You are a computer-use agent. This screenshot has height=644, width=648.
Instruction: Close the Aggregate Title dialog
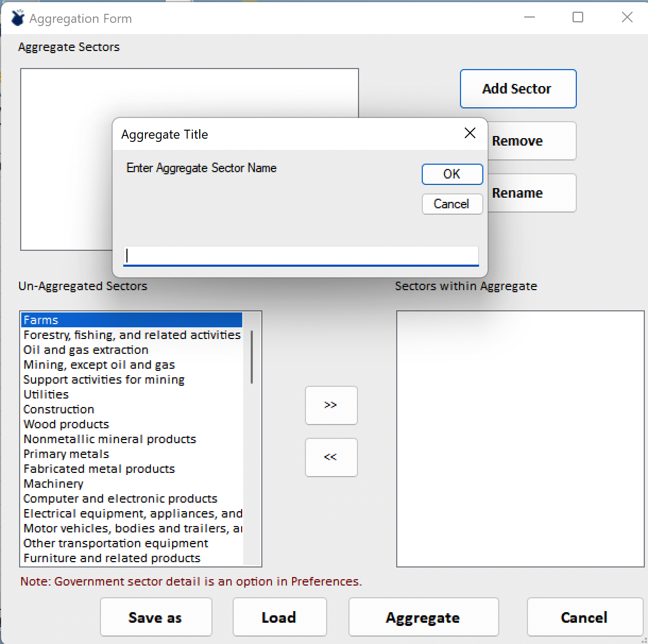pos(470,133)
